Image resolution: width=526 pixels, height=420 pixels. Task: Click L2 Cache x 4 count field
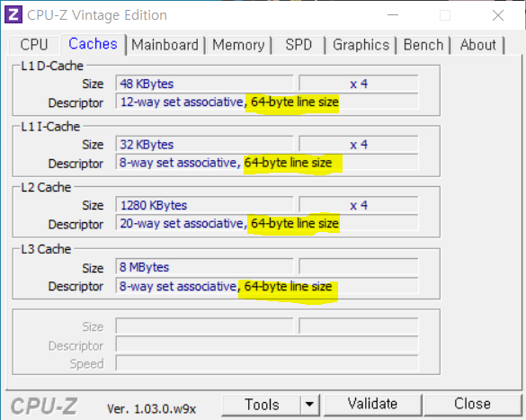tap(358, 205)
